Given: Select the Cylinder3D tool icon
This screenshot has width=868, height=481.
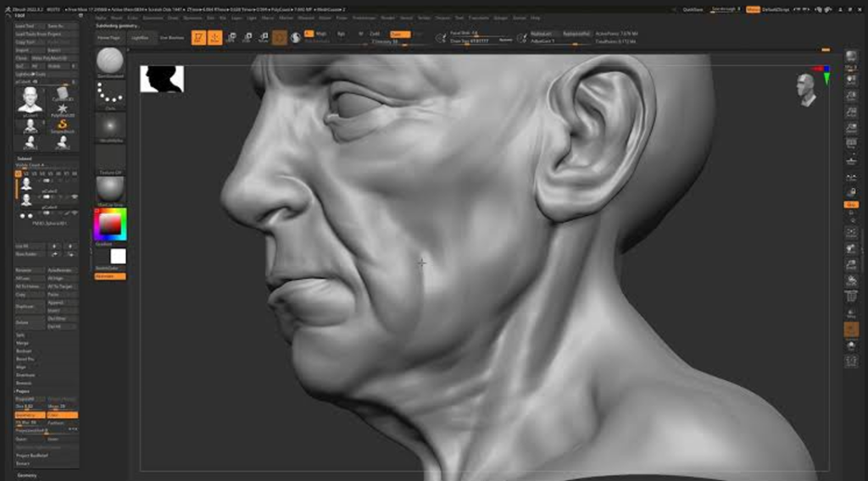Looking at the screenshot, I should 62,93.
